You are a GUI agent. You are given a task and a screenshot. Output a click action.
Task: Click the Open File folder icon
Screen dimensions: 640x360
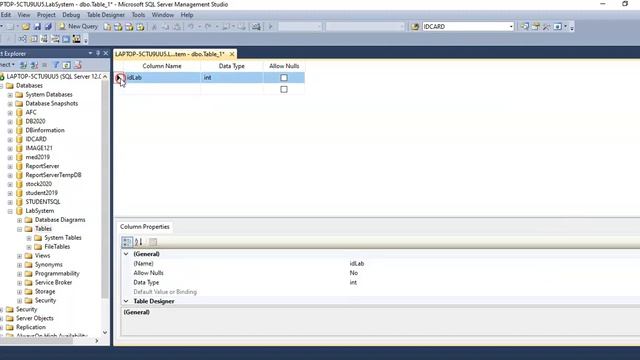(x=26, y=27)
